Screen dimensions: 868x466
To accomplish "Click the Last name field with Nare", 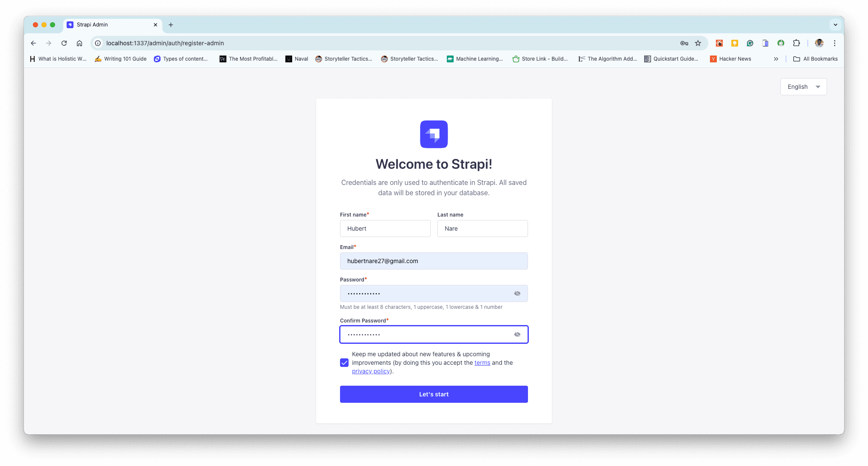I will 483,229.
